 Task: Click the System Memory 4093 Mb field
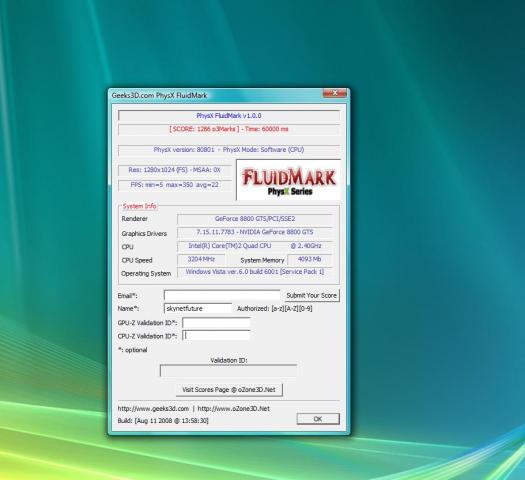[x=309, y=259]
